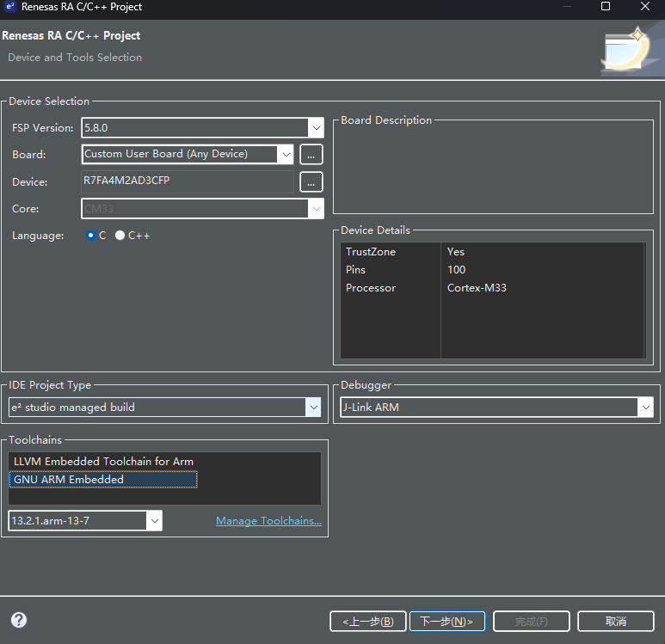
Task: Expand FSP Version dropdown
Action: click(315, 128)
